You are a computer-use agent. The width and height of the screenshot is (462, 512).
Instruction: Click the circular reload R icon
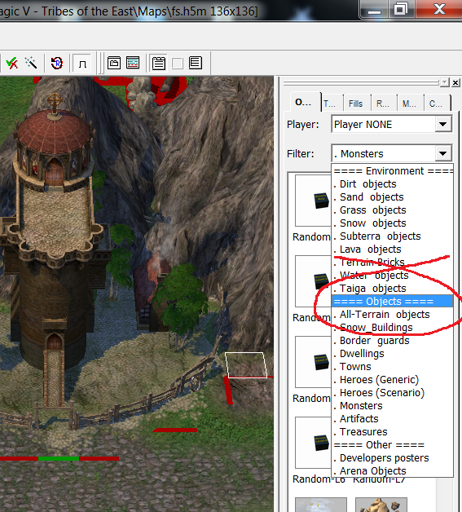click(x=57, y=63)
